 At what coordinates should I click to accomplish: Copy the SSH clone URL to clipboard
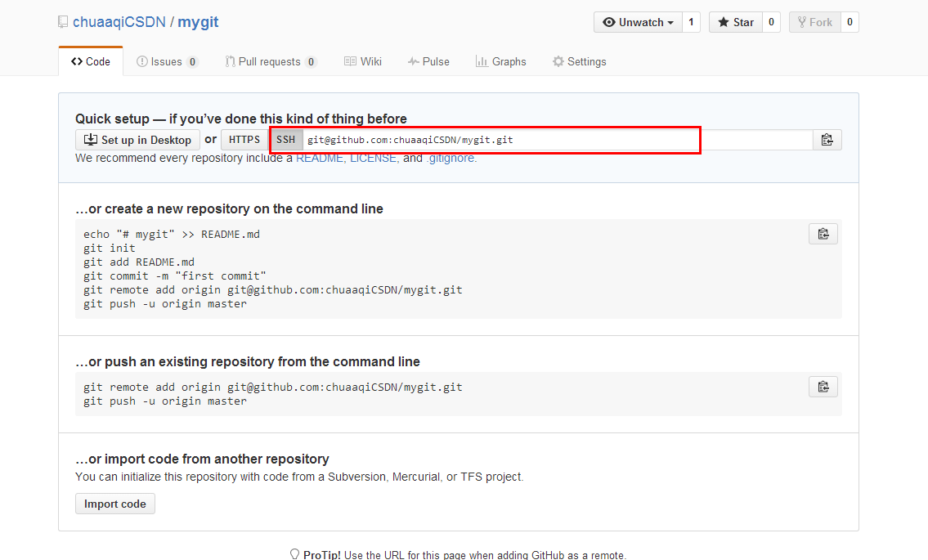(827, 140)
